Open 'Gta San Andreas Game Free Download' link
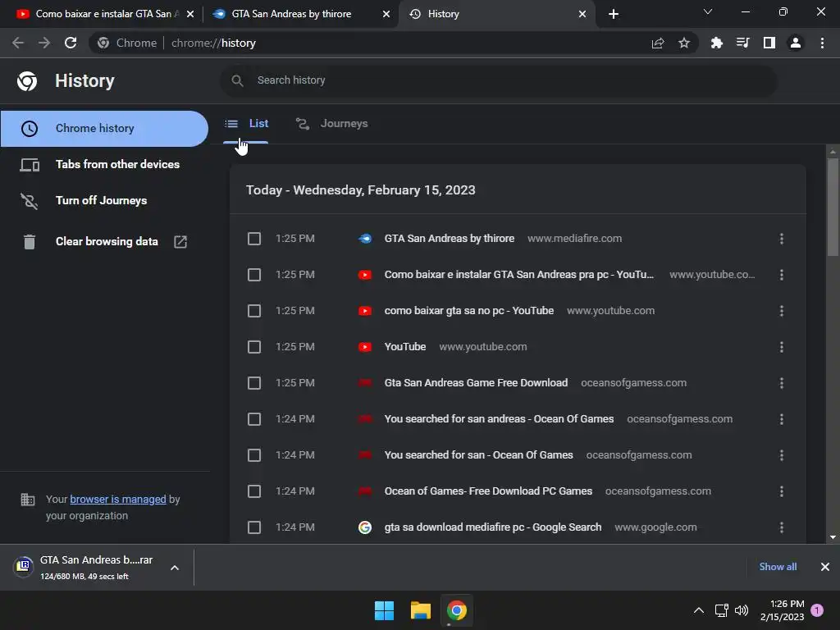Screen dimensions: 840x630 (x=476, y=383)
